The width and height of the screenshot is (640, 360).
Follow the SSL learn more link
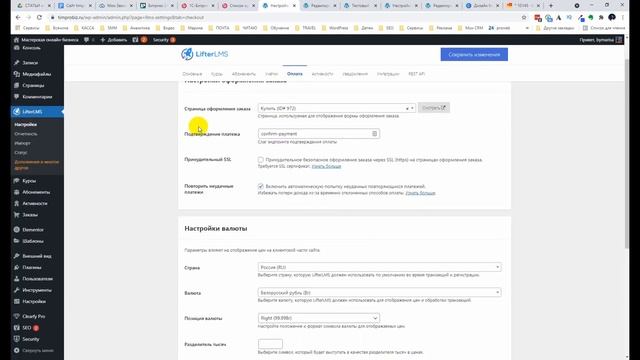point(326,167)
